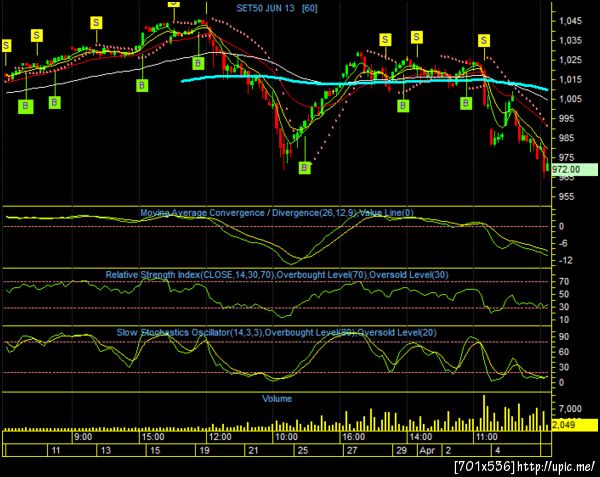This screenshot has height=477, width=600.
Task: Click the 90 value on the Stochastics axis
Action: click(x=564, y=337)
